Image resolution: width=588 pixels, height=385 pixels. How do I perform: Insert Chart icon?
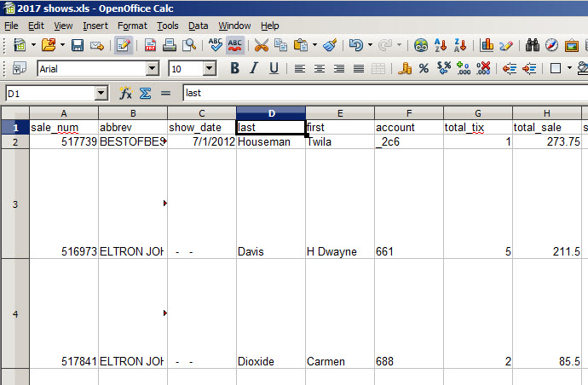click(x=487, y=45)
